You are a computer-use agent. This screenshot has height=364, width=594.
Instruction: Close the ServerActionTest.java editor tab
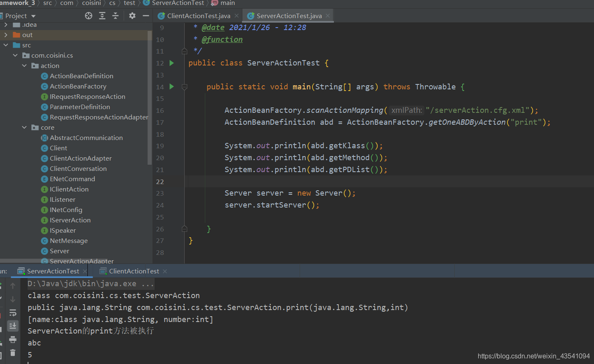pyautogui.click(x=328, y=16)
